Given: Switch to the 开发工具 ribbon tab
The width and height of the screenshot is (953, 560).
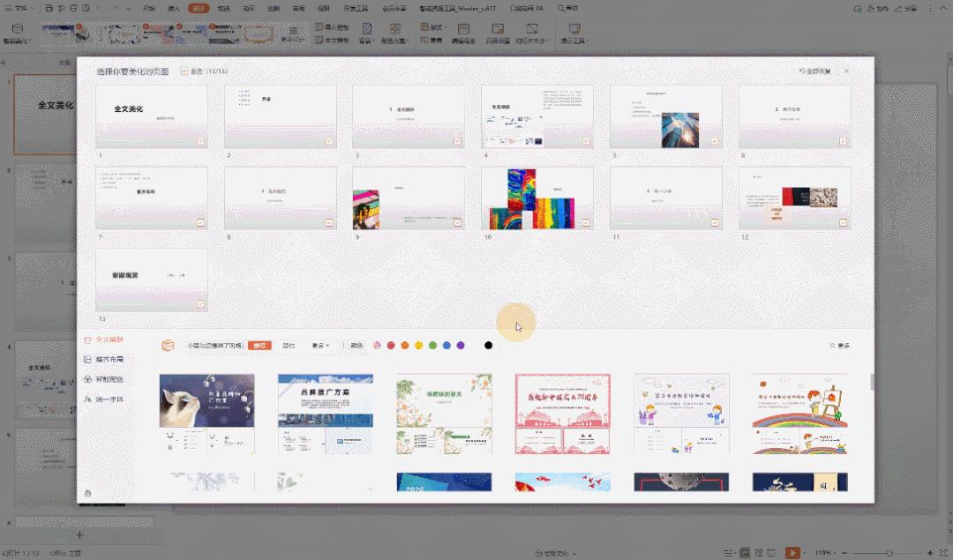Looking at the screenshot, I should [356, 9].
